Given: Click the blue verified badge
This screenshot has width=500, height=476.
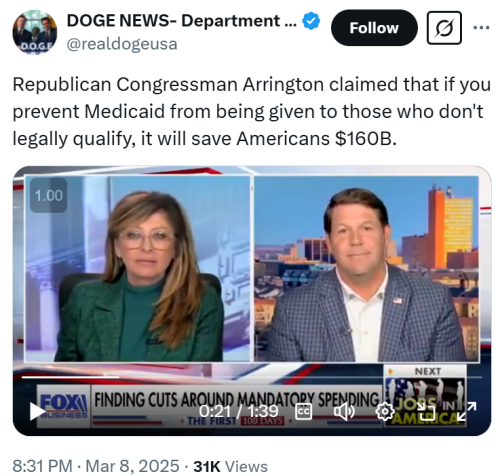Looking at the screenshot, I should click(311, 21).
